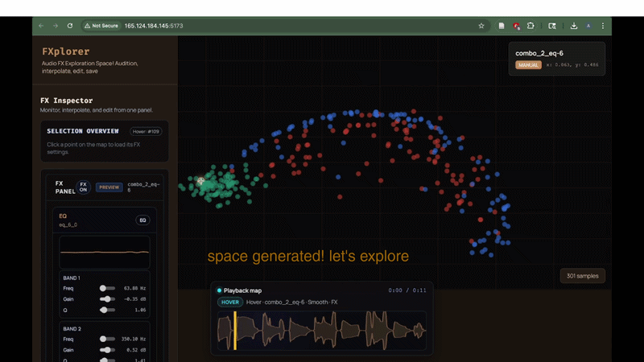Click the BAND 2 label
Image resolution: width=644 pixels, height=362 pixels.
(72, 329)
